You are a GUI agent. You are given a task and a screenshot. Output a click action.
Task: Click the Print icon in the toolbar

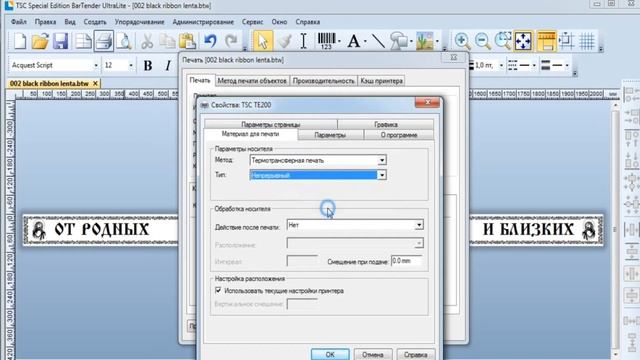[104, 41]
